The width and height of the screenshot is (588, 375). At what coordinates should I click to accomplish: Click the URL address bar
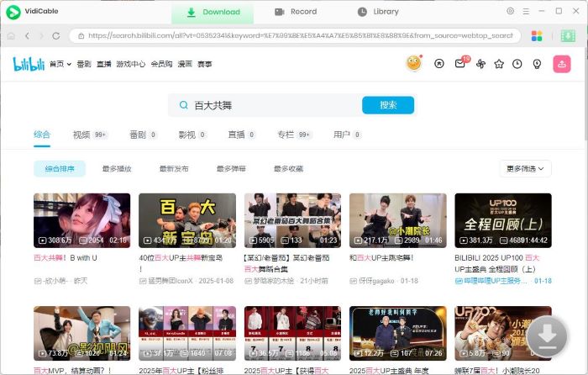296,36
